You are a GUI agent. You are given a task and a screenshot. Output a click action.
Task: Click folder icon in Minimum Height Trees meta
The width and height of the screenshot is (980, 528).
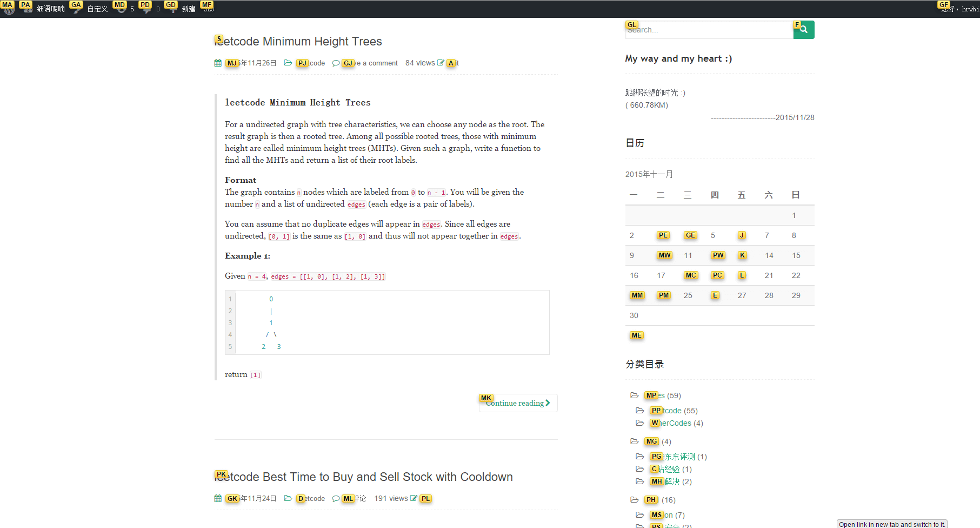tap(288, 63)
